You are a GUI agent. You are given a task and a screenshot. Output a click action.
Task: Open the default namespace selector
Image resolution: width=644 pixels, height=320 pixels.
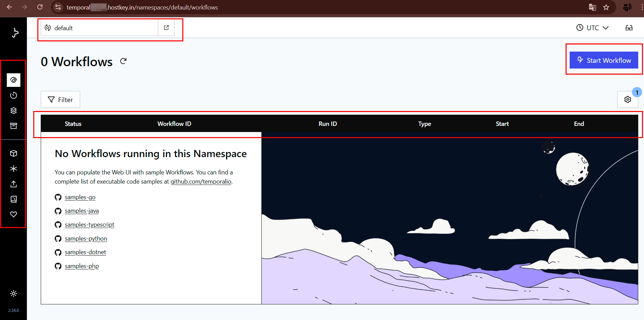(99, 28)
